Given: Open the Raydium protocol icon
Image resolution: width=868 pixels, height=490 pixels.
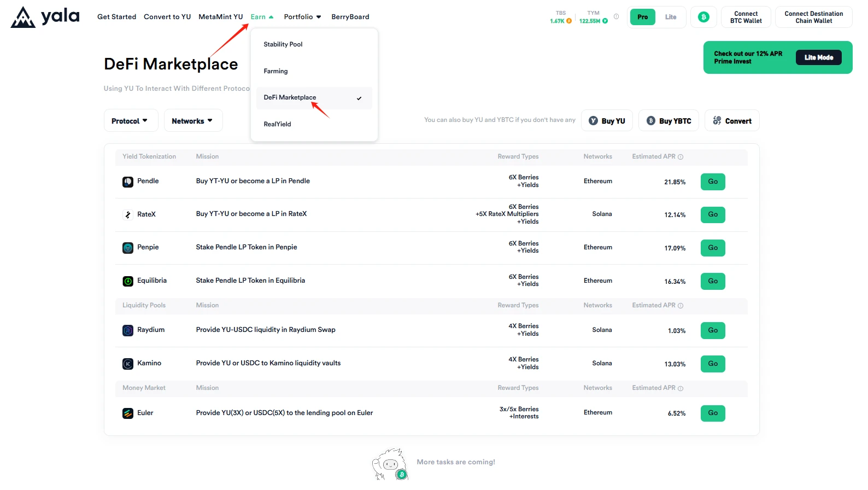Looking at the screenshot, I should tap(128, 330).
